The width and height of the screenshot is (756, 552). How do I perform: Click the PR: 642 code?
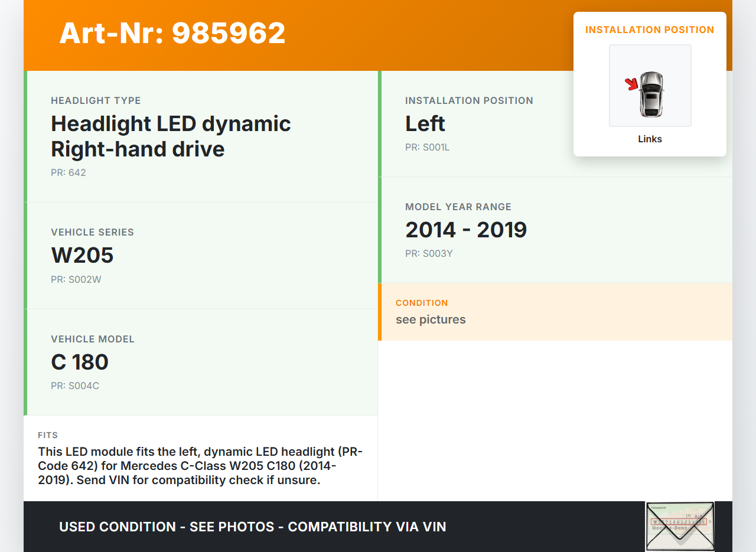click(69, 173)
